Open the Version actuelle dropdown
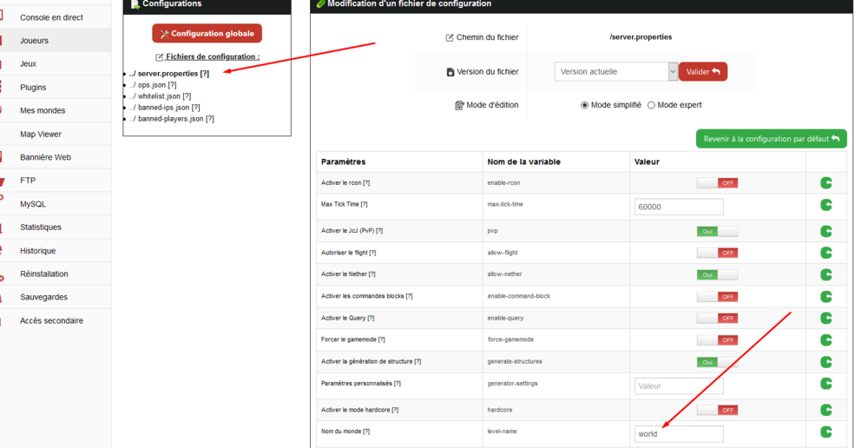The image size is (868, 448). (615, 72)
